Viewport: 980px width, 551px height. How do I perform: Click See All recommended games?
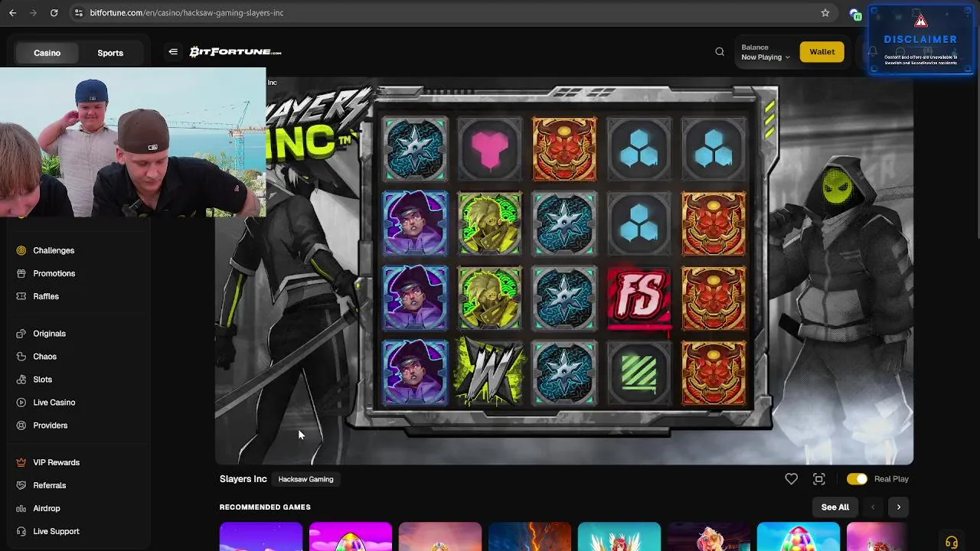(835, 507)
